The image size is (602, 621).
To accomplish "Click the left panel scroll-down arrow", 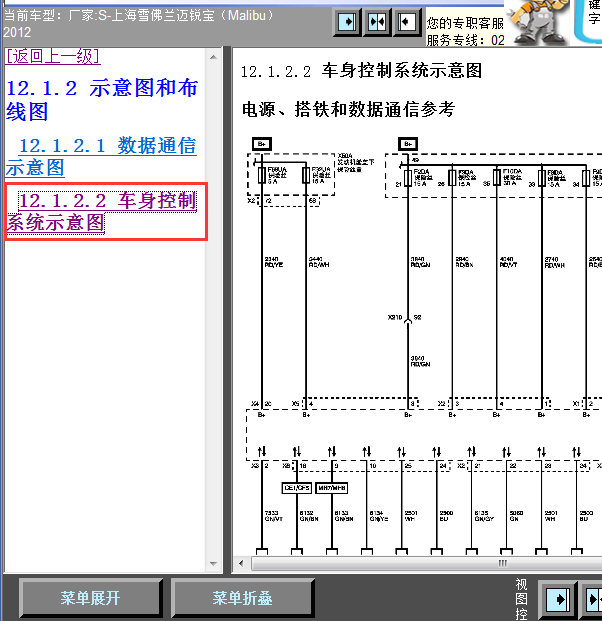I will (213, 564).
